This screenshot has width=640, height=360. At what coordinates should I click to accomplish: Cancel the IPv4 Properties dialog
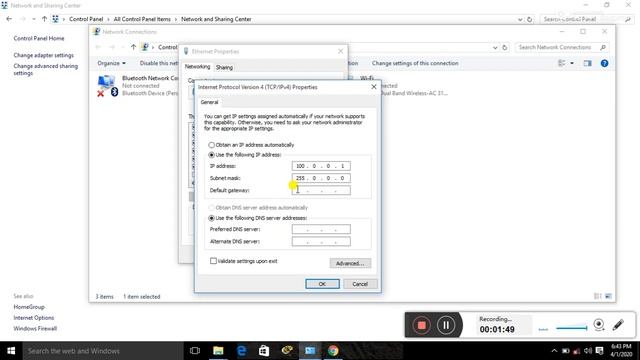click(360, 284)
